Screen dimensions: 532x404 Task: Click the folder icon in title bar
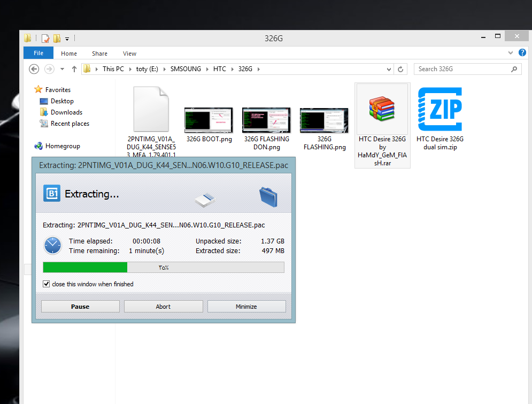(28, 38)
